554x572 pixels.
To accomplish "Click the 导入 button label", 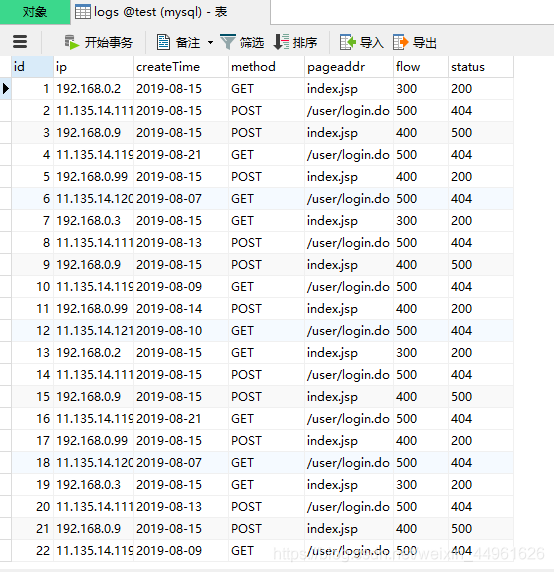I will [371, 43].
